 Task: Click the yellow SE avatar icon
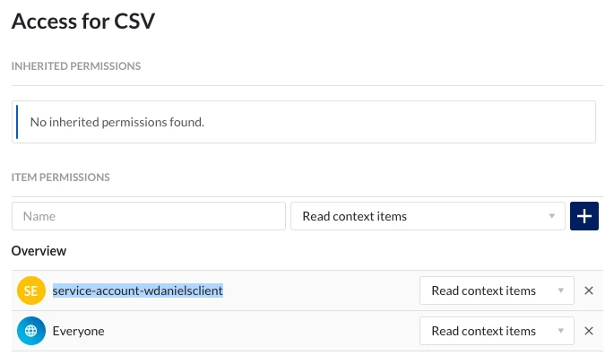pyautogui.click(x=30, y=290)
